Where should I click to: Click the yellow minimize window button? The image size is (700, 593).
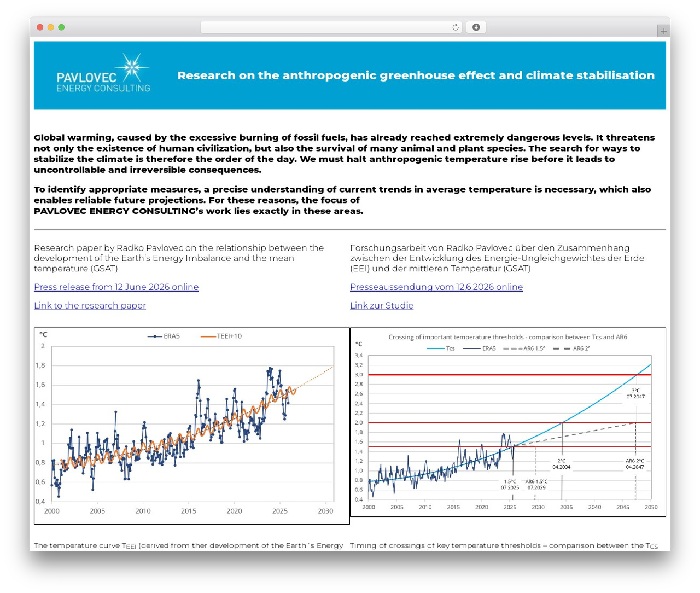coord(50,27)
